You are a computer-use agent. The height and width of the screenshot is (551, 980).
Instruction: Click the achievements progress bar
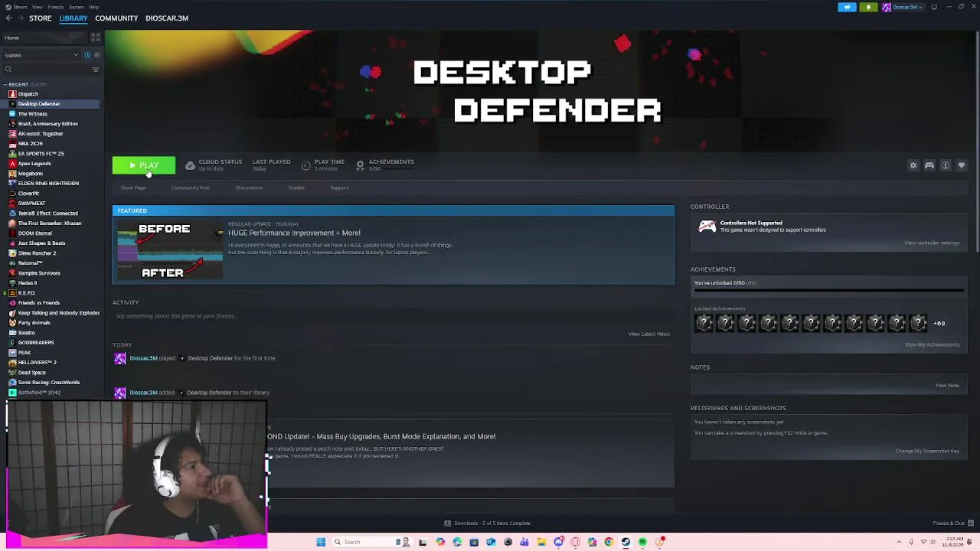pyautogui.click(x=828, y=291)
